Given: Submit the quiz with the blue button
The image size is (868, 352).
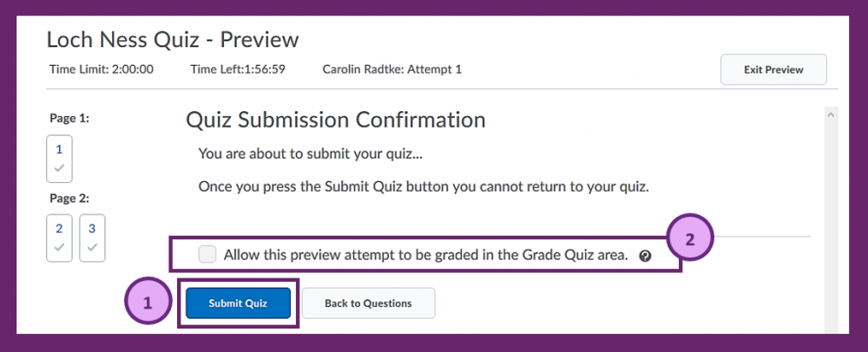Looking at the screenshot, I should pos(238,303).
